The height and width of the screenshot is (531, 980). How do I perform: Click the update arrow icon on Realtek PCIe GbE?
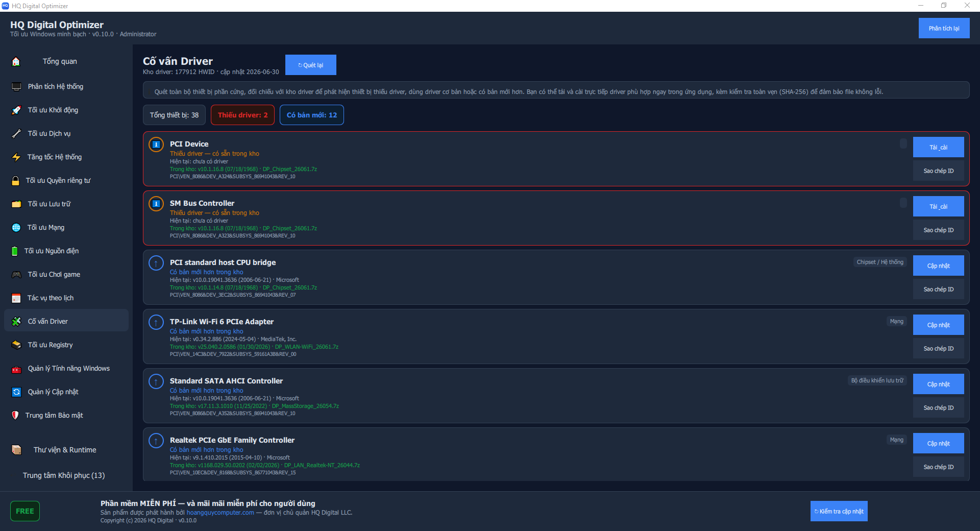156,441
